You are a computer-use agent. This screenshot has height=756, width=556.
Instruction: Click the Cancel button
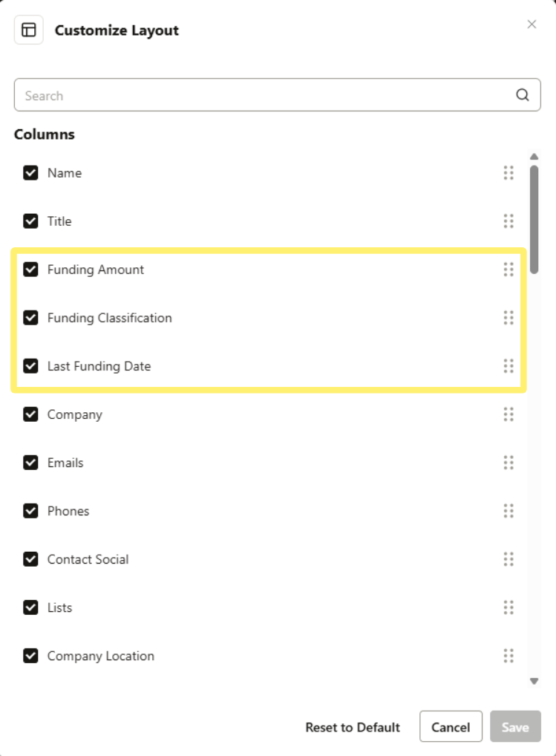point(451,727)
